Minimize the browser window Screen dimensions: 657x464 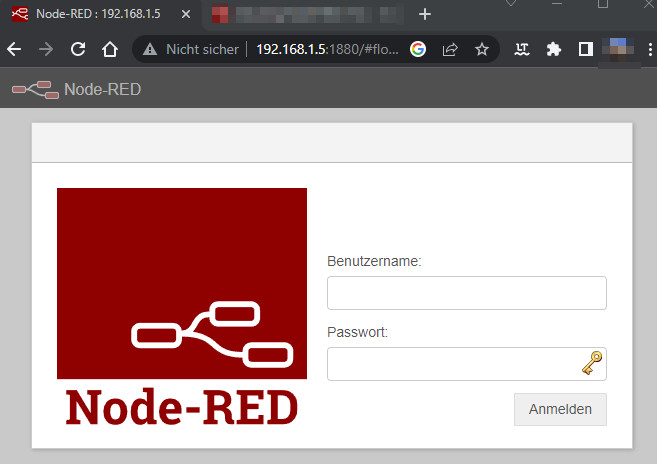coord(557,3)
